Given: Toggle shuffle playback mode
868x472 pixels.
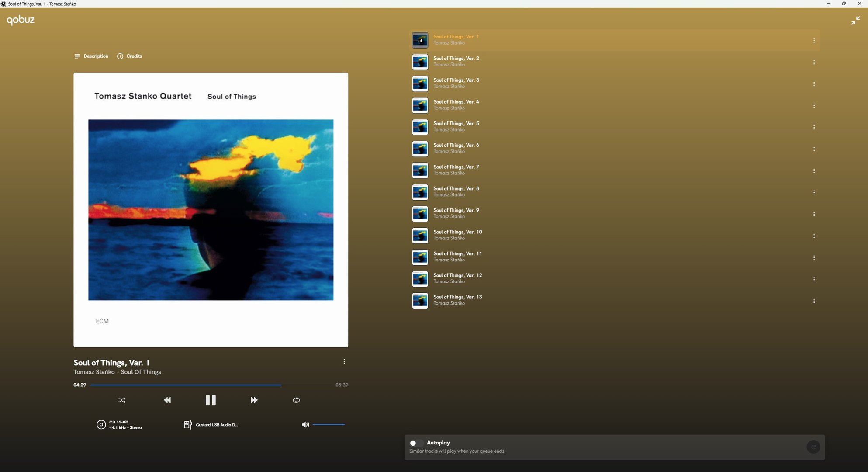Looking at the screenshot, I should click(122, 400).
